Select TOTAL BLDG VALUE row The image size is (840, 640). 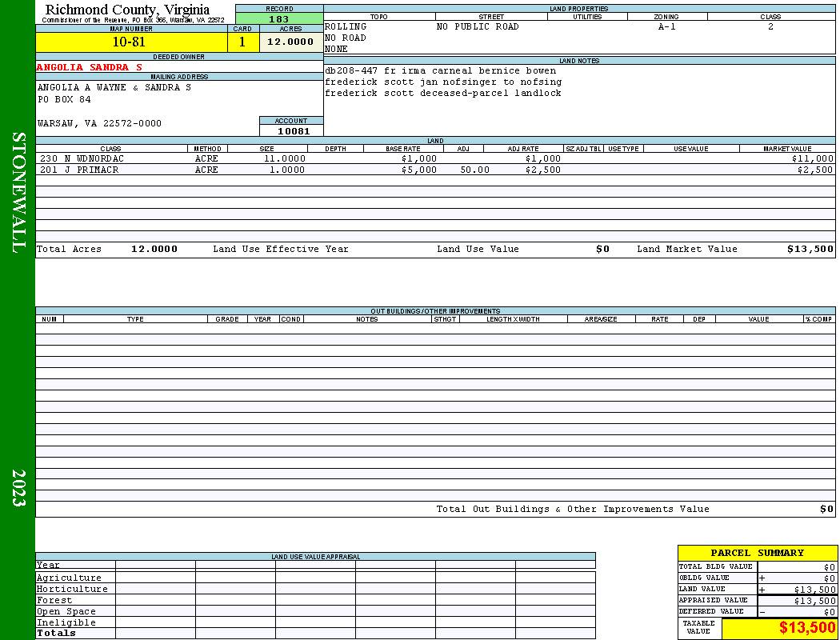[757, 566]
